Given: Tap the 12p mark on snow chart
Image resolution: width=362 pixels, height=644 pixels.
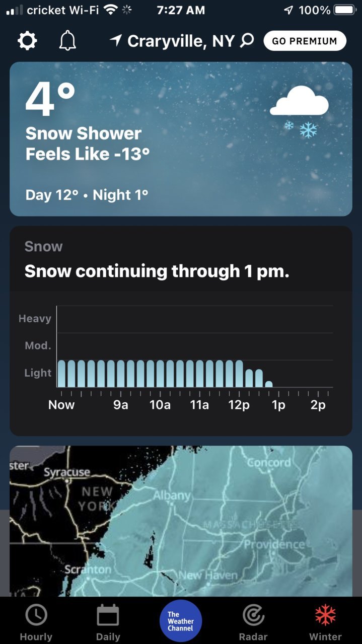Looking at the screenshot, I should [239, 405].
